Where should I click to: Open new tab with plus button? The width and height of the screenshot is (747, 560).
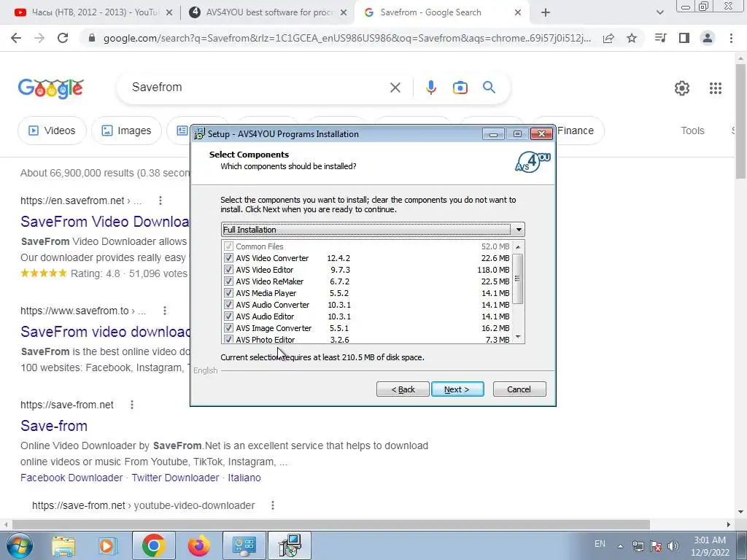(x=546, y=13)
